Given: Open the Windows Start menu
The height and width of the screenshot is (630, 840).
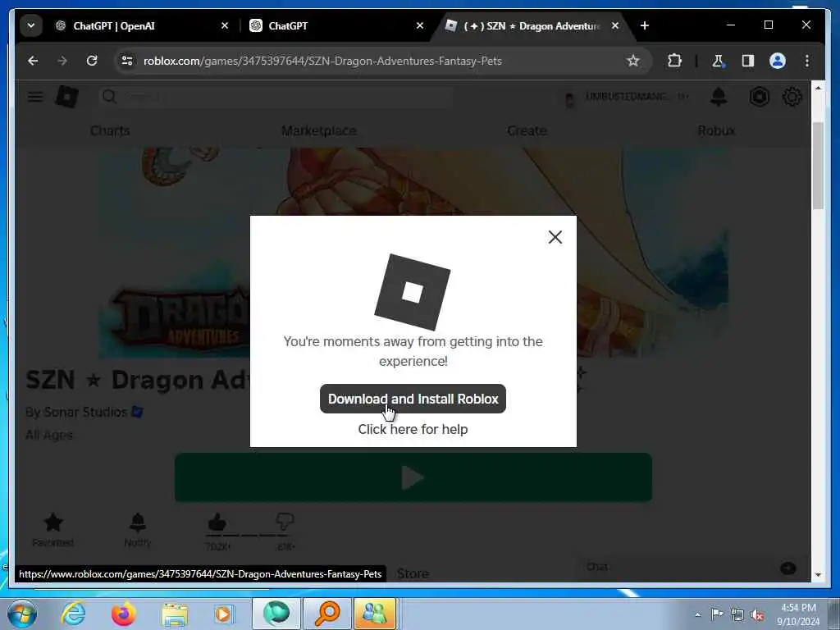Looking at the screenshot, I should [x=22, y=614].
